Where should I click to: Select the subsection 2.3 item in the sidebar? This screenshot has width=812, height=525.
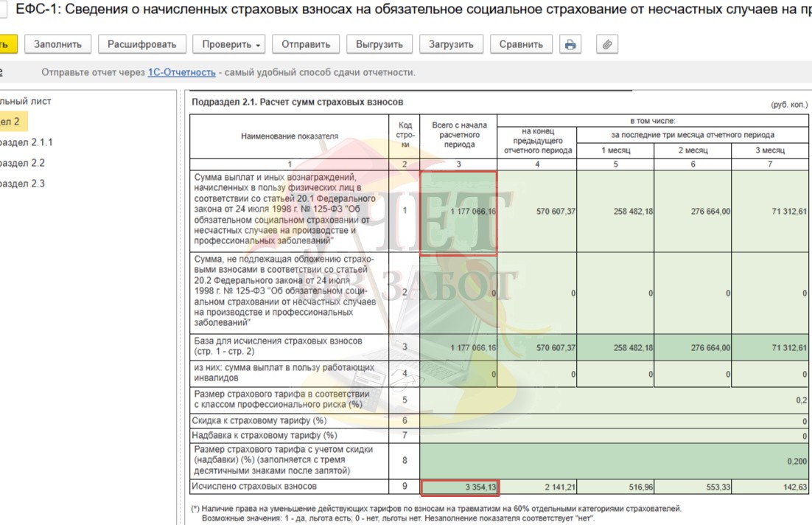(22, 184)
